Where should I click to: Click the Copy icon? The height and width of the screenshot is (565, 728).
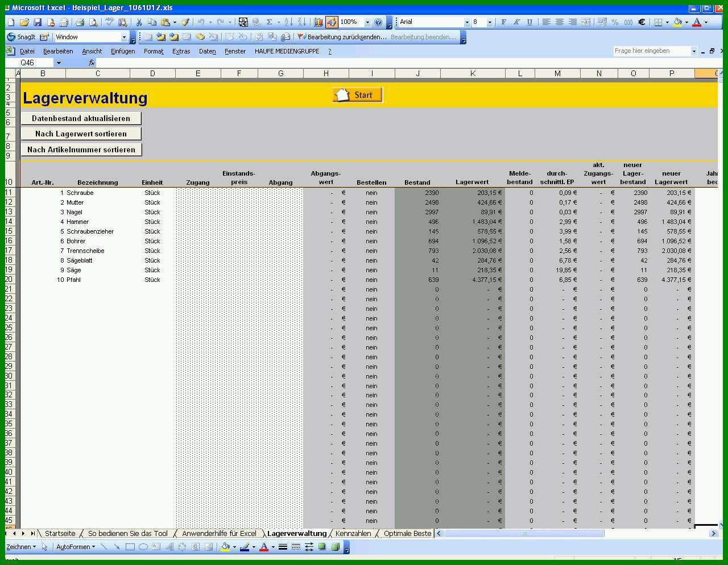point(152,22)
